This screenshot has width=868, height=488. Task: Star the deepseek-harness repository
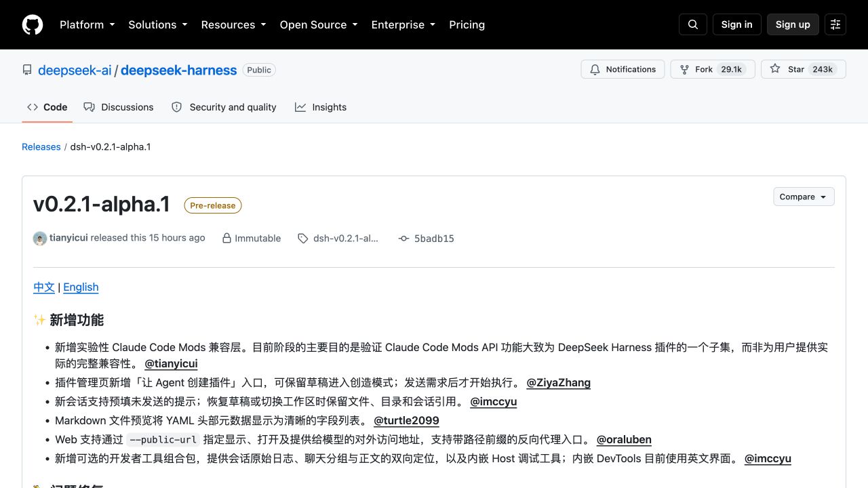coord(804,69)
